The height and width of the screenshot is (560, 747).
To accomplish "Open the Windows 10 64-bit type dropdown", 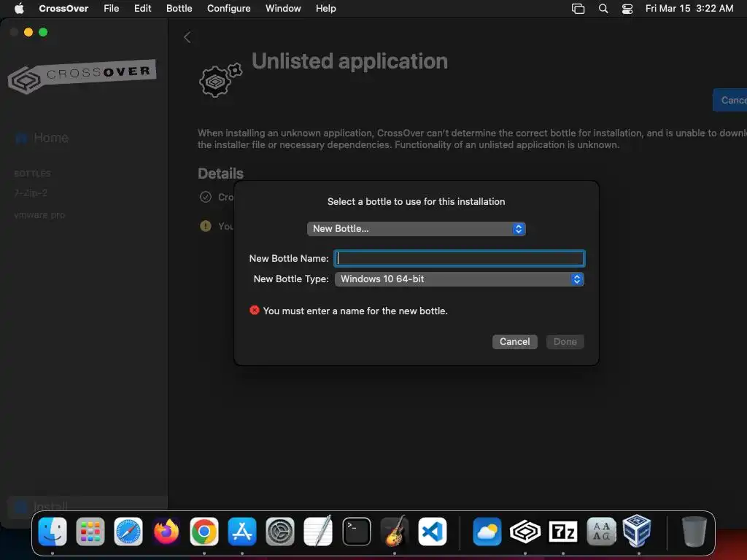I will tap(460, 279).
